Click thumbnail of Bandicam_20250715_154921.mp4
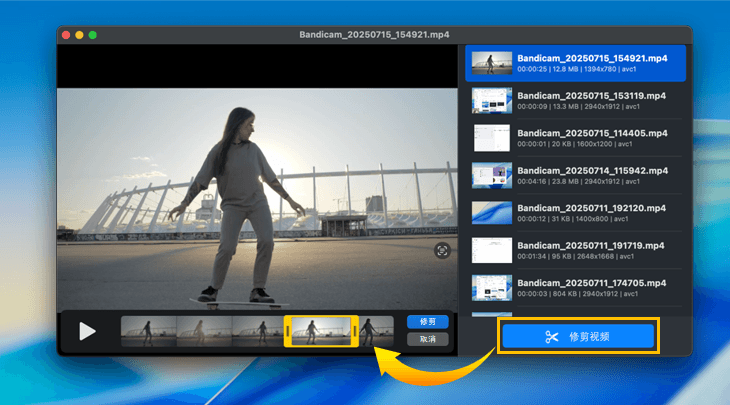The width and height of the screenshot is (730, 405). click(492, 63)
